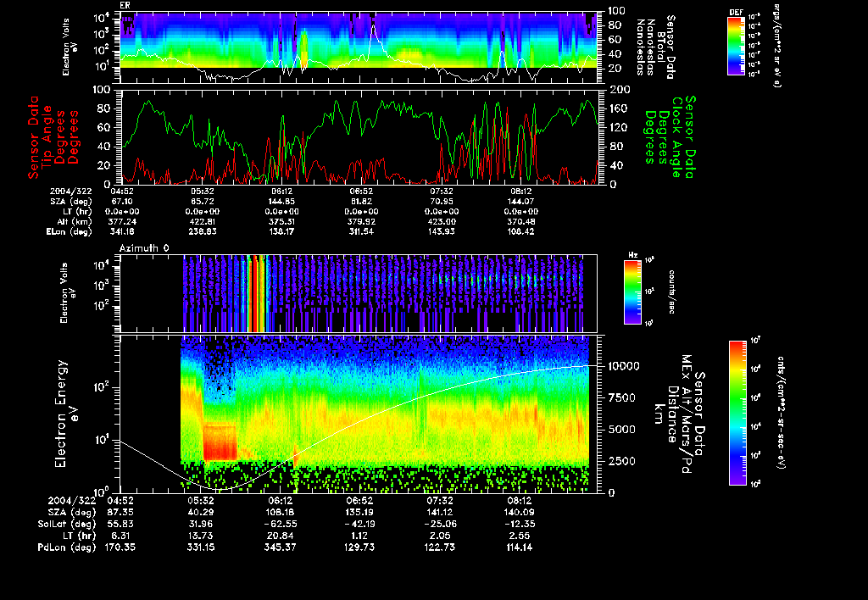This screenshot has height=600, width=868.
Task: Click the DEF color scale bar
Action: (x=736, y=46)
